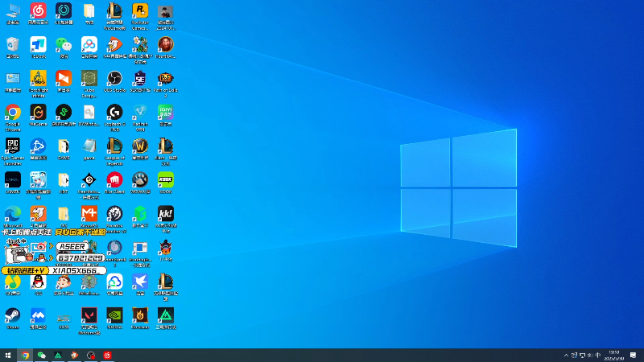Select the QQ penguin desktop shortcut

[38, 285]
